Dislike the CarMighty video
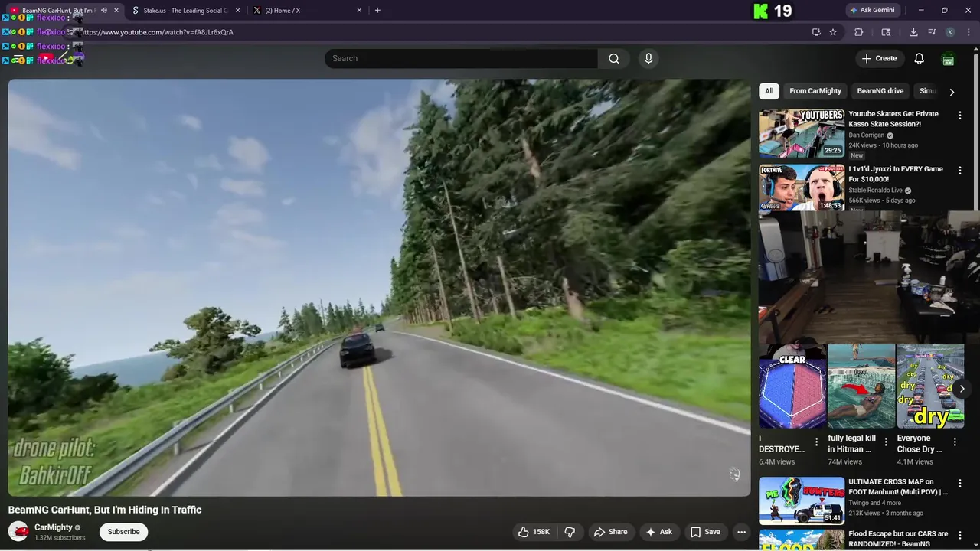This screenshot has height=551, width=980. tap(570, 532)
